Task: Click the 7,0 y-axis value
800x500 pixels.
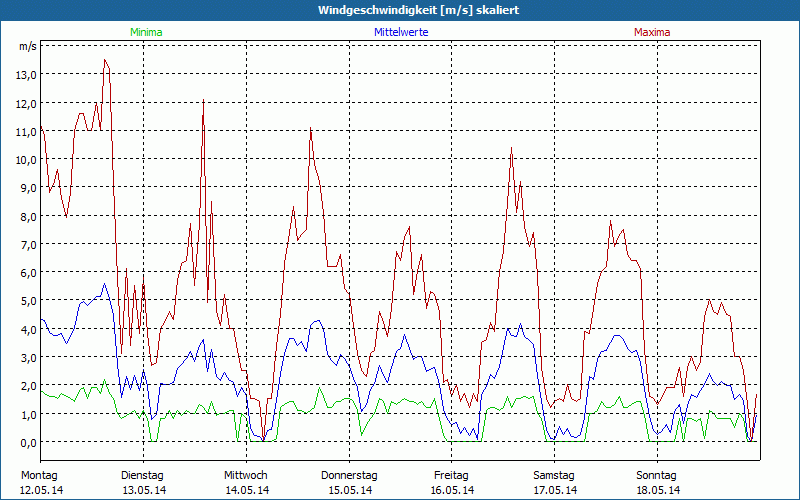Action: (x=28, y=244)
